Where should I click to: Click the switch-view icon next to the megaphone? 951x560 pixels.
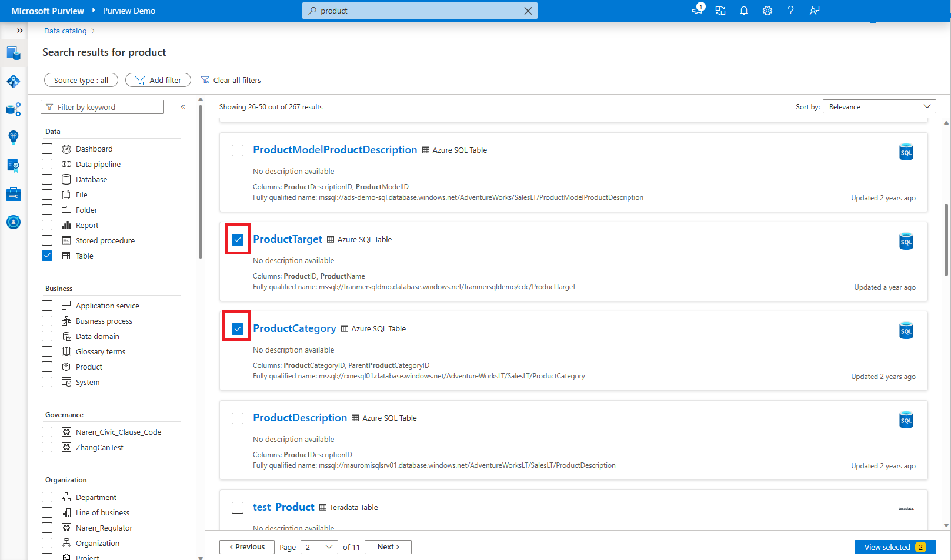[720, 11]
